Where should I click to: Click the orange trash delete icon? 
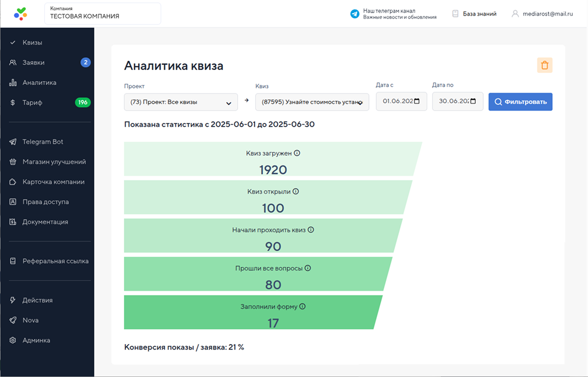click(x=544, y=66)
